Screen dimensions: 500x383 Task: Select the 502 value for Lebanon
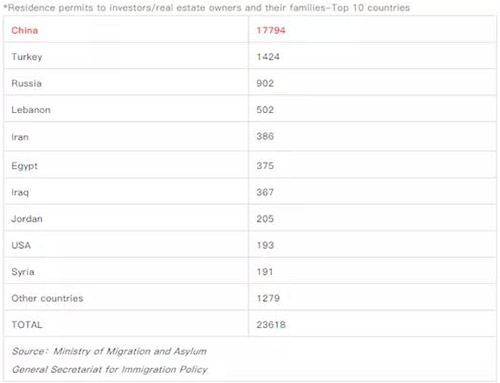tap(265, 110)
